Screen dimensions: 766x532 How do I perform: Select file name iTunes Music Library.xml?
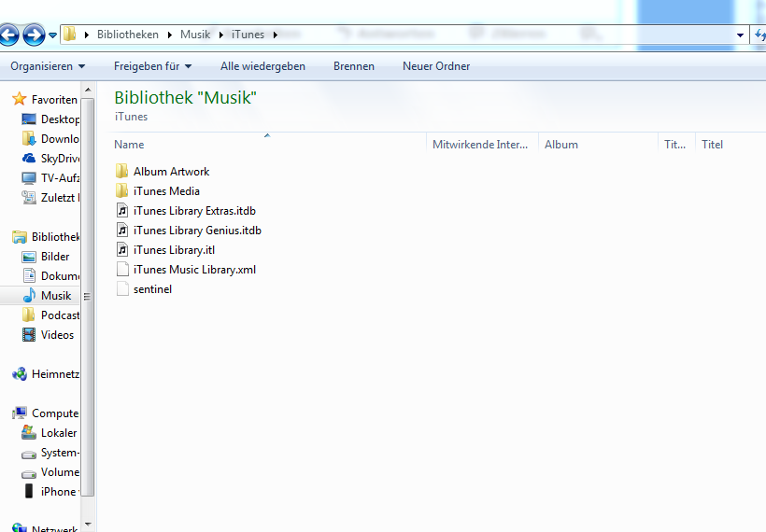[194, 270]
